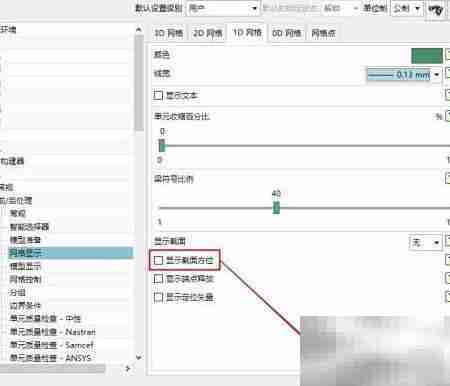Open 网格控制 in the tree
This screenshot has width=450, height=386.
(25, 279)
